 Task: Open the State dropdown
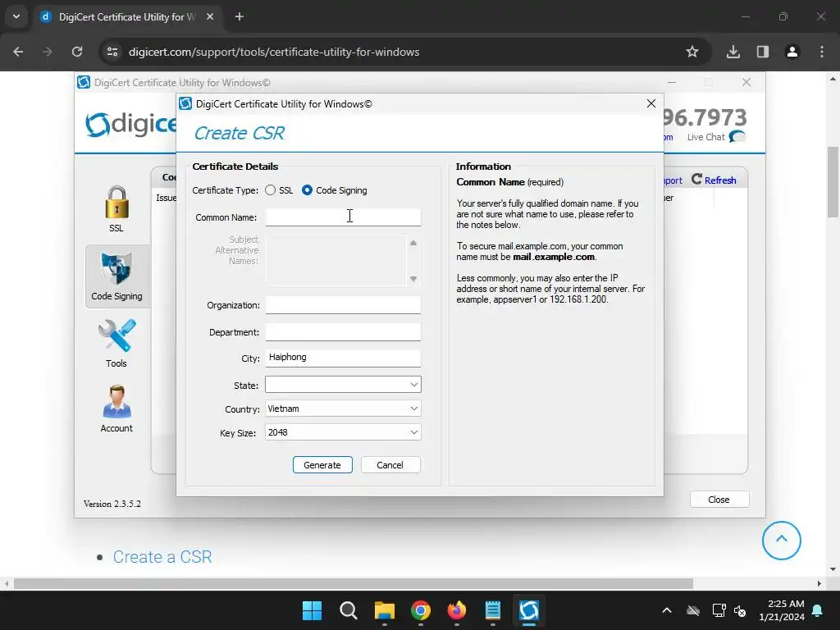click(343, 385)
